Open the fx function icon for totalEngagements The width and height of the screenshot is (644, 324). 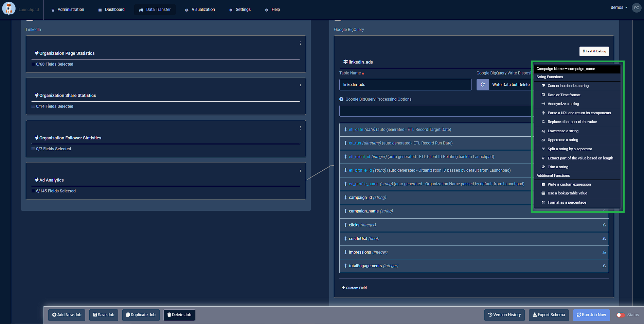pos(604,266)
